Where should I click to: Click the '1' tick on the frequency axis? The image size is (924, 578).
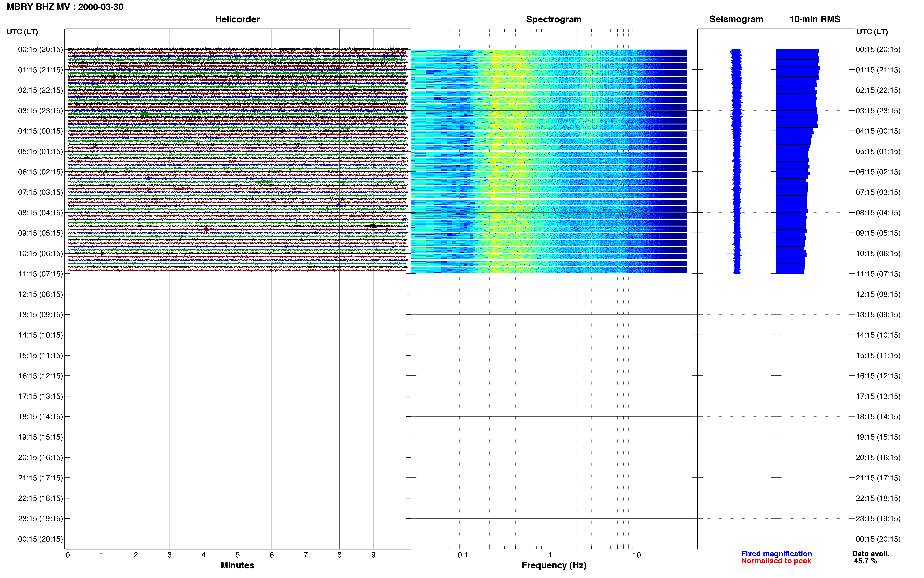pyautogui.click(x=550, y=555)
